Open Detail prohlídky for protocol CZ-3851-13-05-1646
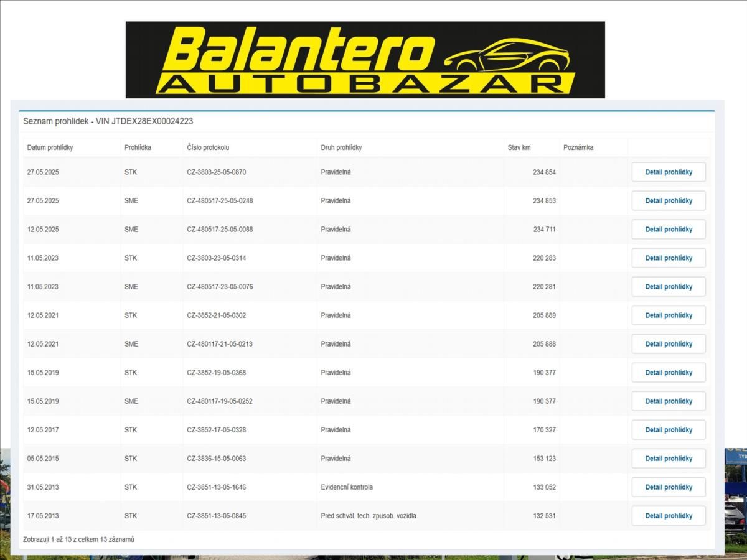Screen dimensions: 747x560 pos(669,487)
